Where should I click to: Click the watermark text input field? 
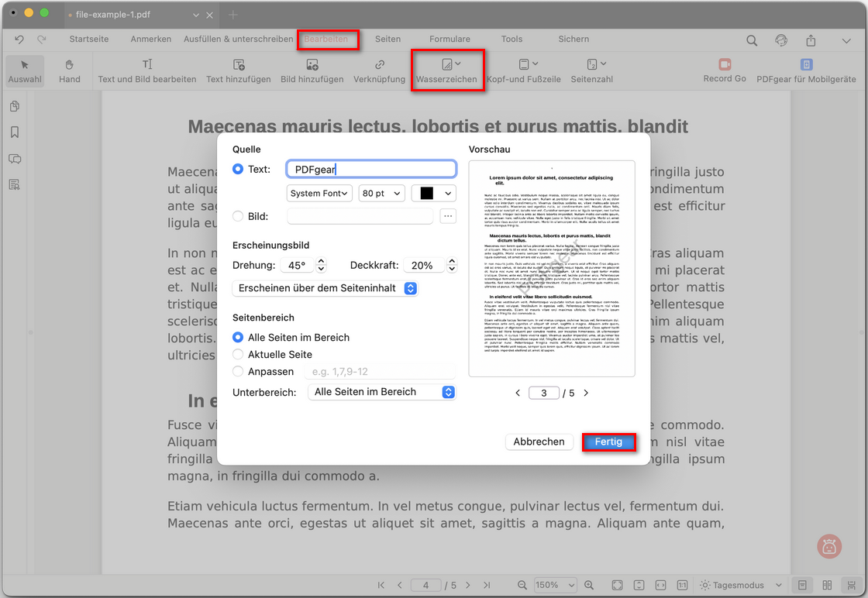pyautogui.click(x=371, y=169)
